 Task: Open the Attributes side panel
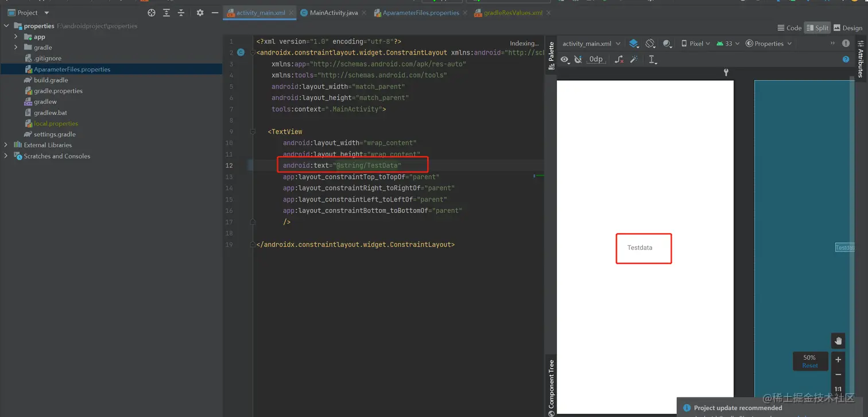(x=861, y=59)
